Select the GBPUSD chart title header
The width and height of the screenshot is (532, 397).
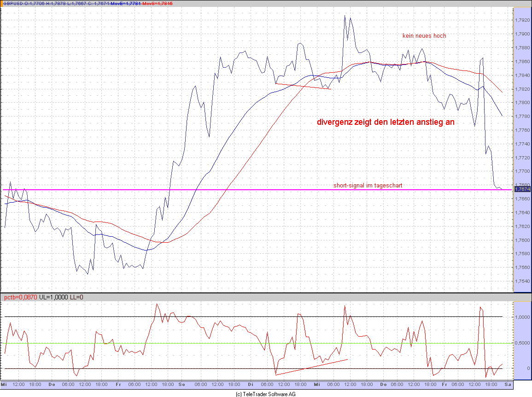pos(88,3)
